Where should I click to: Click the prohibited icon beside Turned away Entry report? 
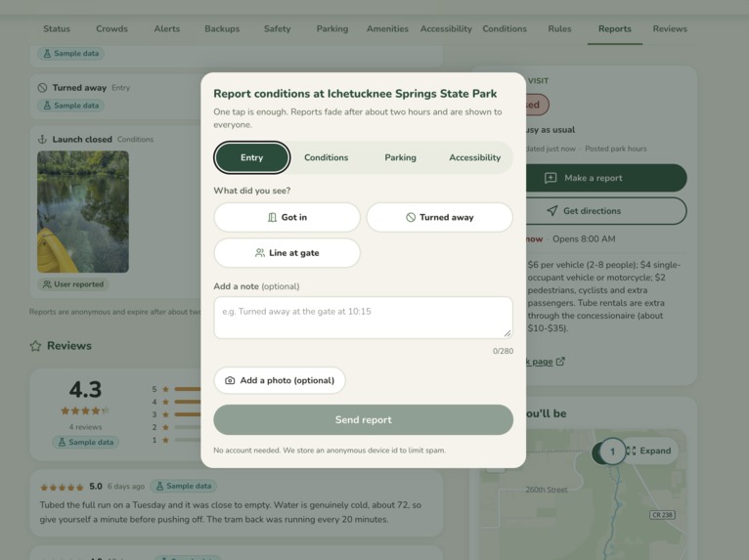coord(42,88)
